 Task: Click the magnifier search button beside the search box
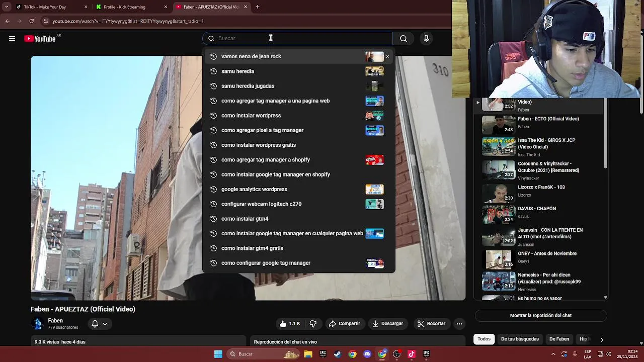point(404,39)
